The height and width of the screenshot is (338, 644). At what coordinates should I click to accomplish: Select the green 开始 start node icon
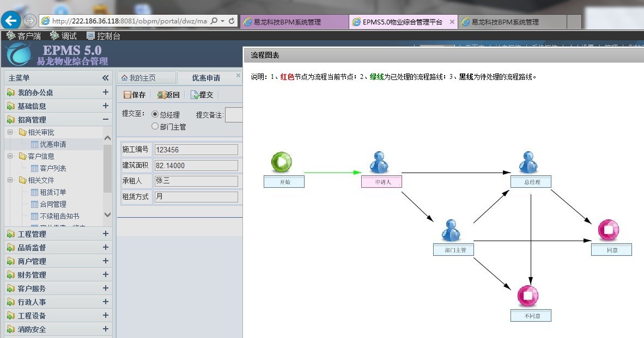281,162
